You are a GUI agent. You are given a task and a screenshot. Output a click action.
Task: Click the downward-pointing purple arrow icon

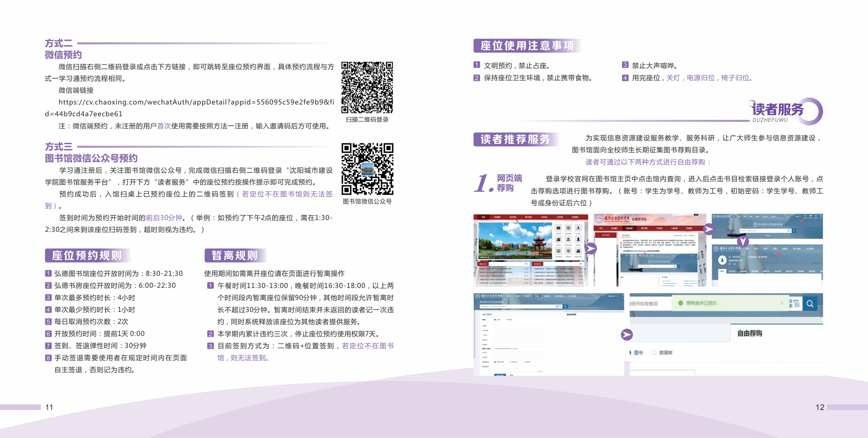[743, 242]
